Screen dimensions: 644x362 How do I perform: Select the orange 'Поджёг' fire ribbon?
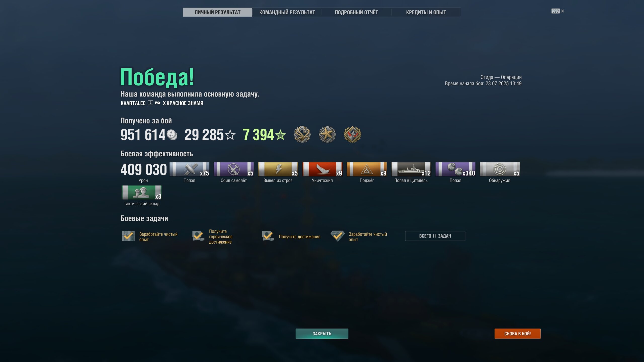click(x=367, y=169)
